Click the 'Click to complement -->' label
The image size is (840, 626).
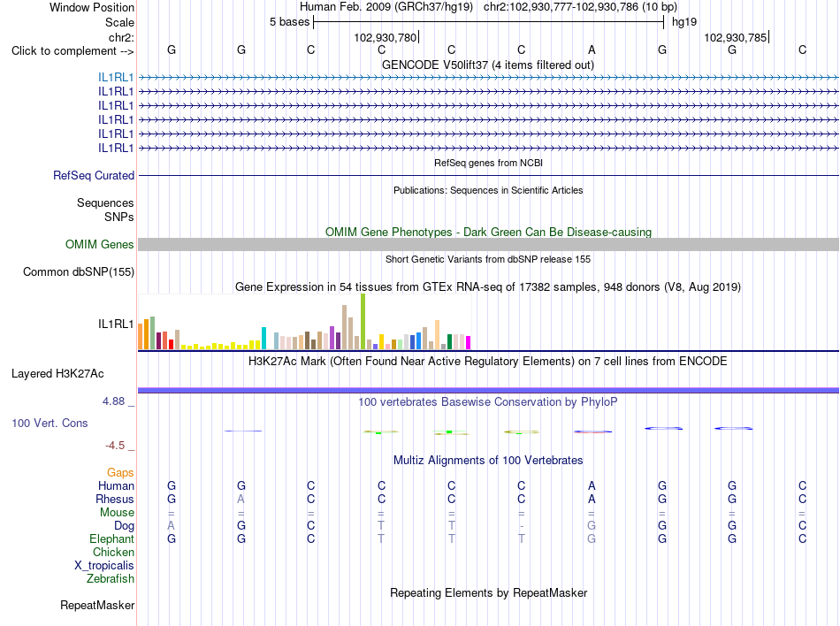73,51
